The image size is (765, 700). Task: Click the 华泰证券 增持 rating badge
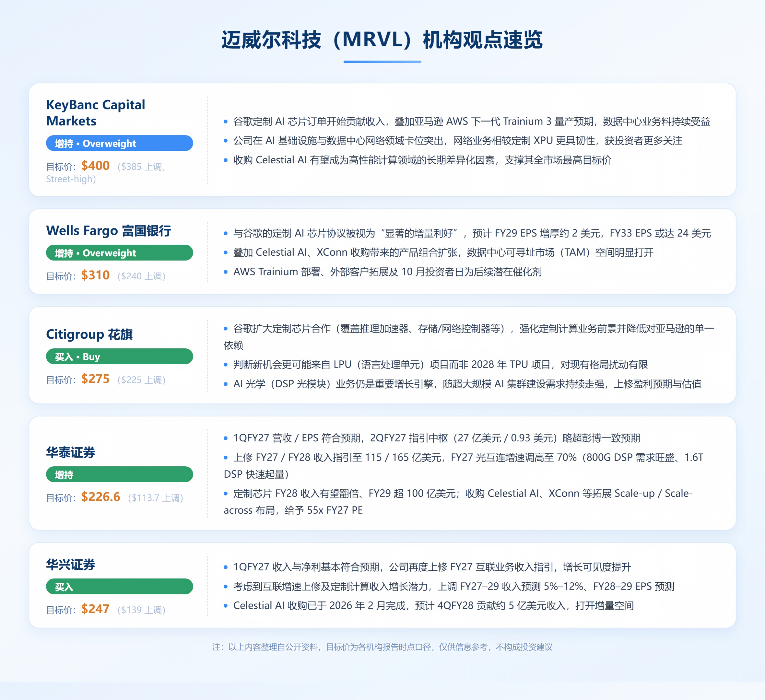[x=120, y=475]
